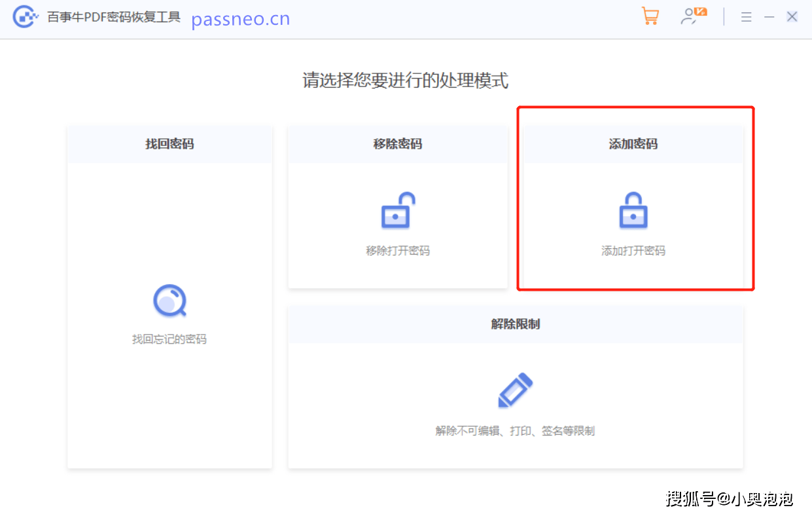Click the 请选择您要进行的处理模式 heading
The height and width of the screenshot is (516, 812).
(406, 81)
